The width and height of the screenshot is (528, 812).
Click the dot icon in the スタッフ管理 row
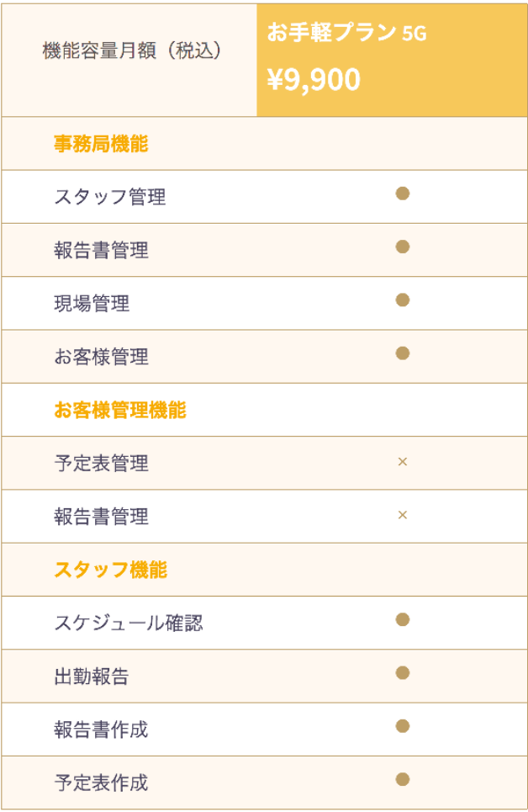pos(402,194)
